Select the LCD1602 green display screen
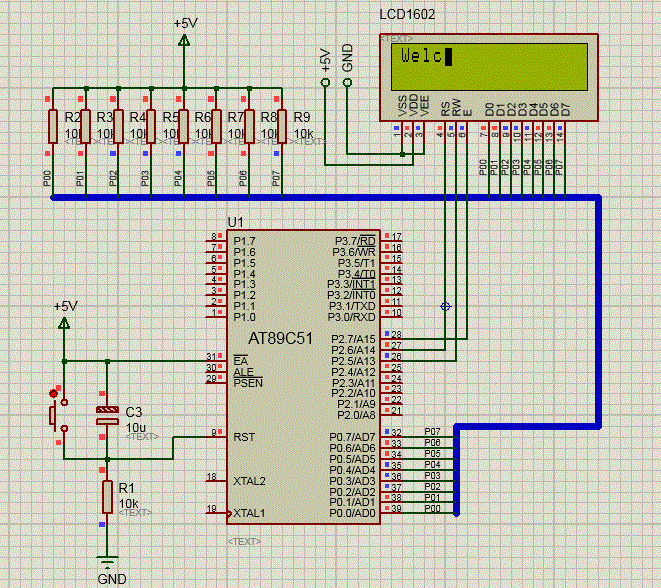Image resolution: width=661 pixels, height=588 pixels. point(489,67)
